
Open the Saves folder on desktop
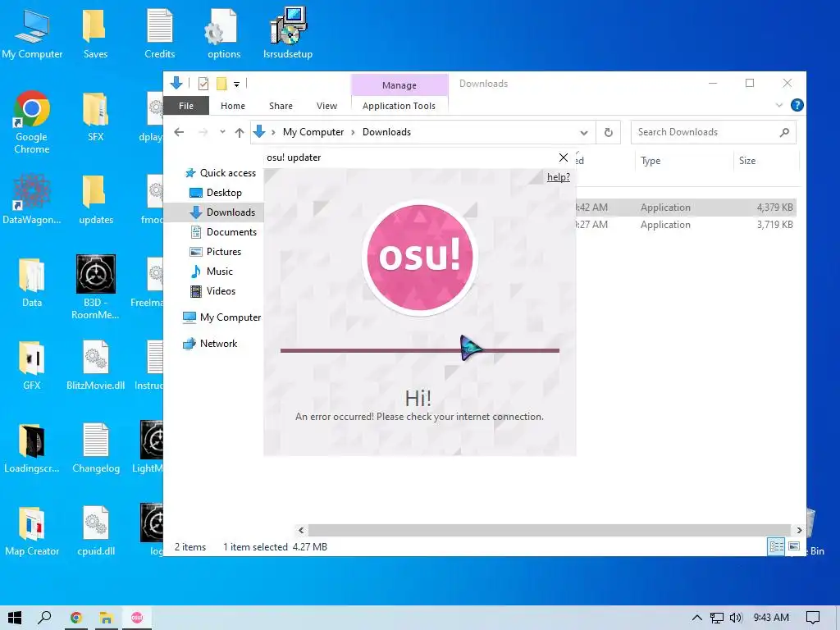[x=95, y=33]
